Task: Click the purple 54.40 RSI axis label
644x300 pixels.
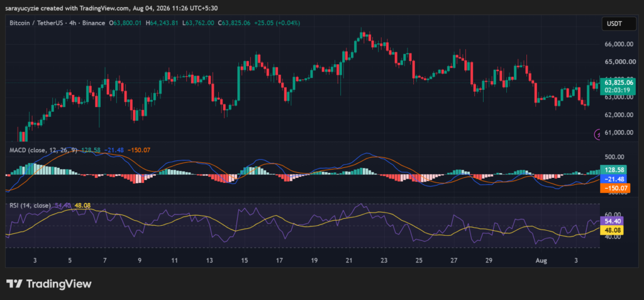Action: pyautogui.click(x=612, y=221)
